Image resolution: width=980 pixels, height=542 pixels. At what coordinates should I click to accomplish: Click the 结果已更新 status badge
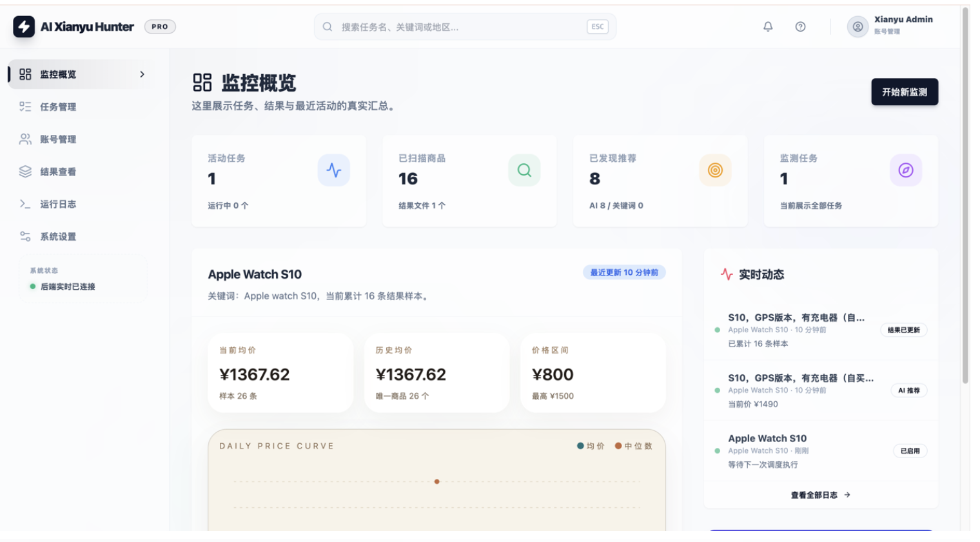coord(903,330)
